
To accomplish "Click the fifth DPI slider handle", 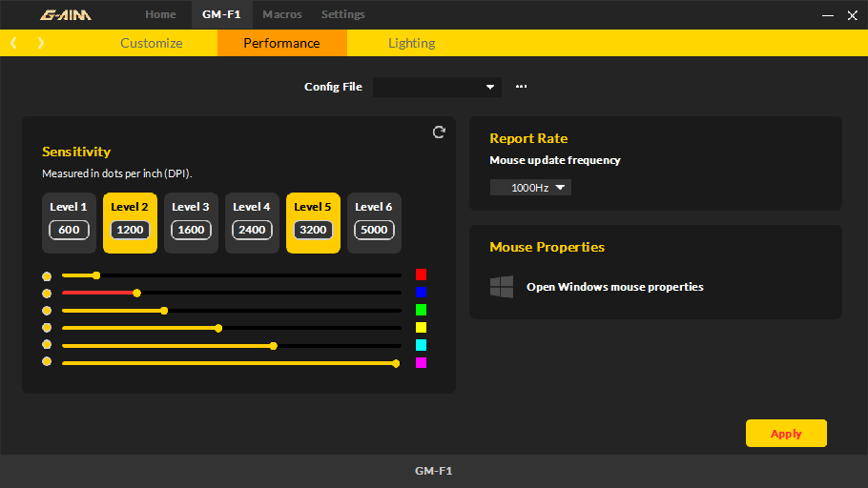I will click(273, 346).
